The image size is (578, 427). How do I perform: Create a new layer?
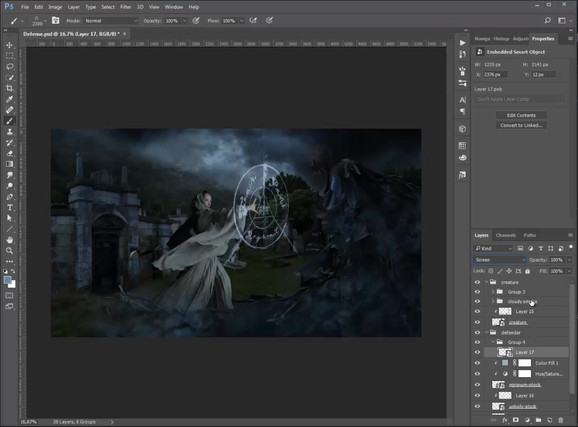pyautogui.click(x=550, y=420)
